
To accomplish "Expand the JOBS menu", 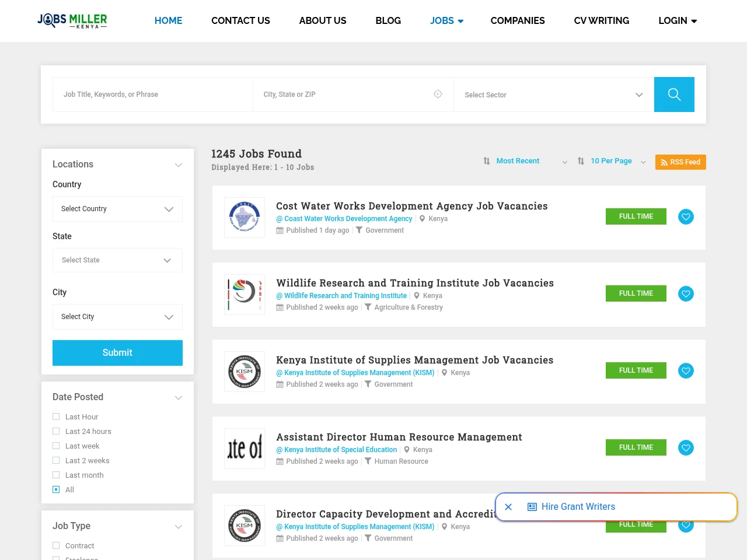I will pos(446,20).
